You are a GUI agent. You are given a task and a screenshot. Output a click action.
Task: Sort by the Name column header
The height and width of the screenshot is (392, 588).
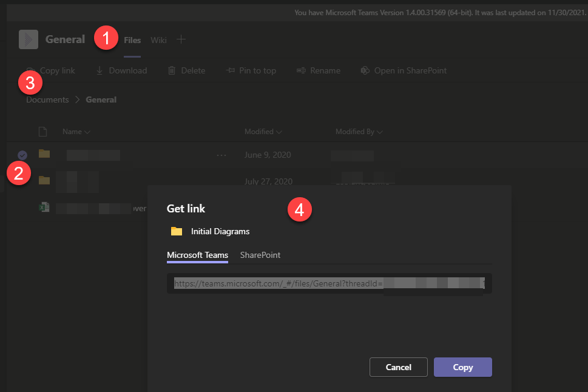[x=76, y=132]
